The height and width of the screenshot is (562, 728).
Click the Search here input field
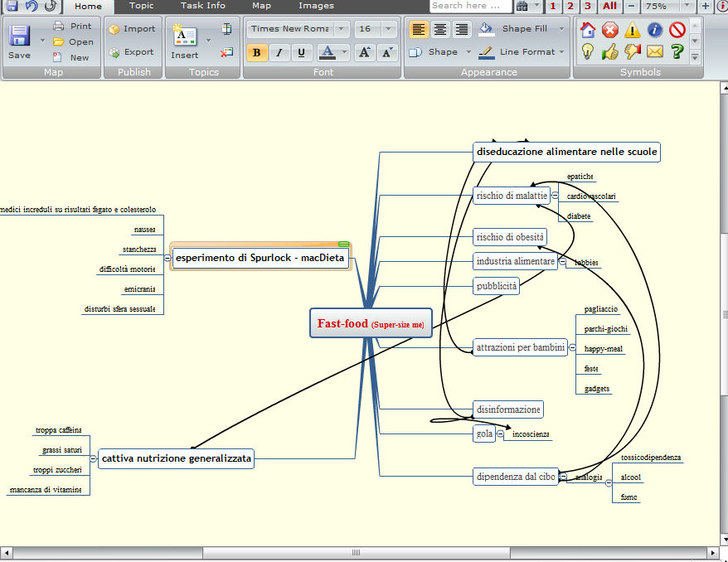(x=470, y=6)
